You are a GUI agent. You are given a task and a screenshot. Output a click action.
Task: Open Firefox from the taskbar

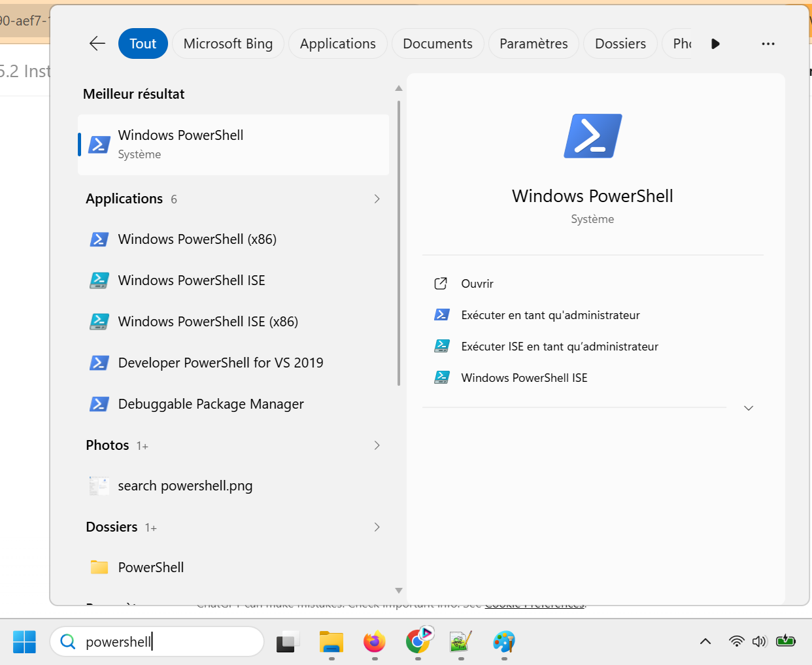375,642
